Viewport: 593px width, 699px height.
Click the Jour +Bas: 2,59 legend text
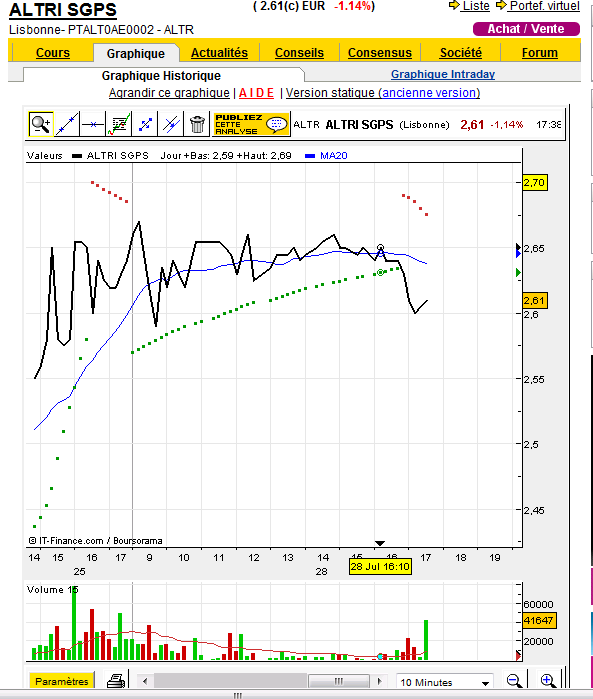[x=197, y=156]
